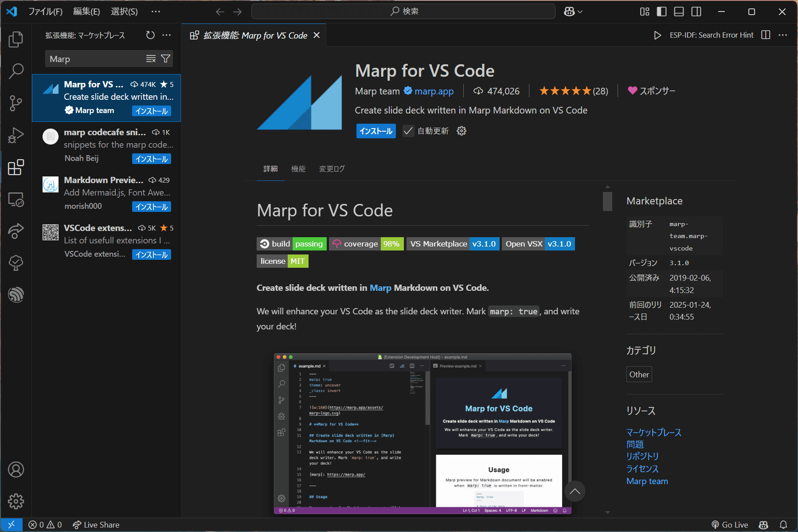Open the ESP-IDF Espressif icon view
798x532 pixels.
16,295
